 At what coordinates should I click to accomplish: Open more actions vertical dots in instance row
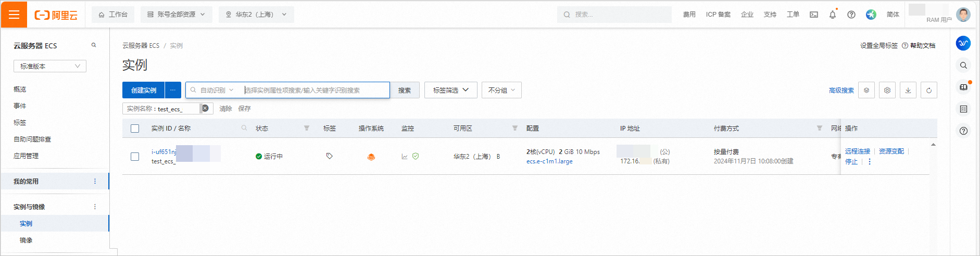(x=870, y=162)
